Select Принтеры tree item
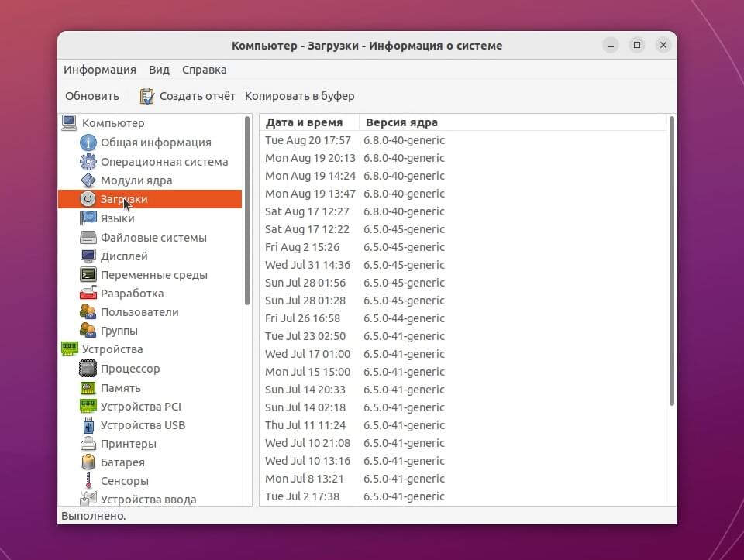The width and height of the screenshot is (744, 560). (128, 444)
